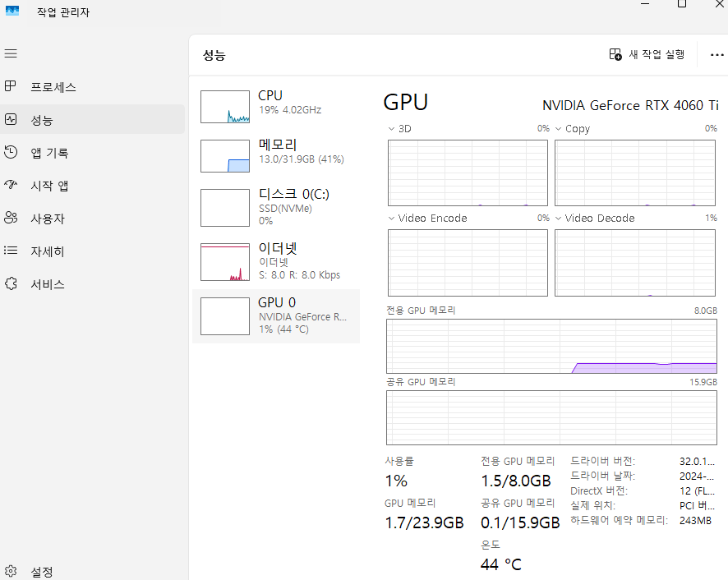Open 설정 at the sidebar bottom
This screenshot has height=580, width=728.
[92, 571]
